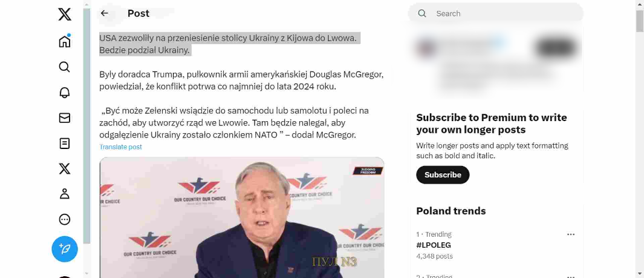Open the Explore magnifier icon in sidebar
This screenshot has width=644, height=278.
(65, 67)
